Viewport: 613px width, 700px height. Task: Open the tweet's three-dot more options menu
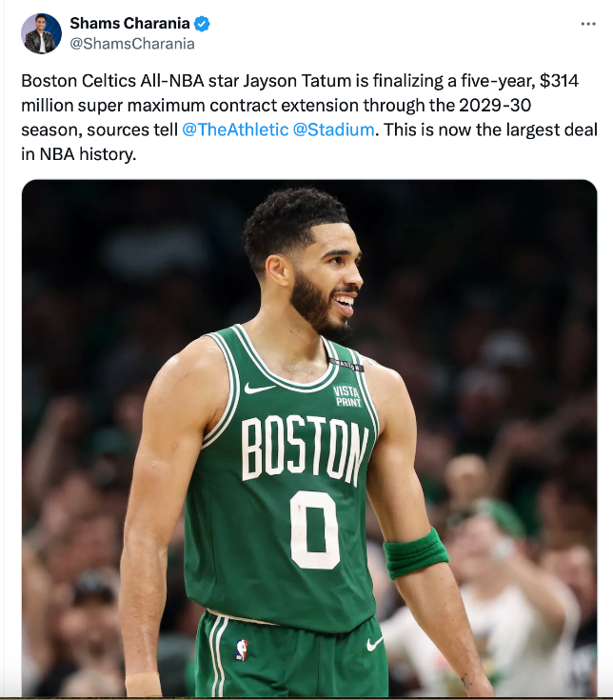click(x=588, y=24)
